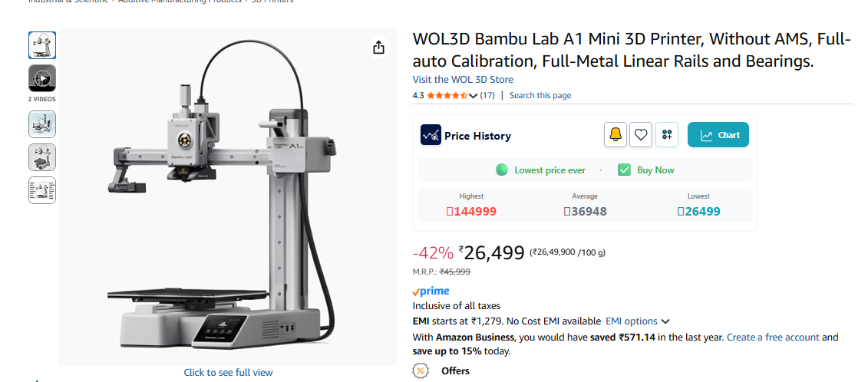Click the Prime logo badge
This screenshot has height=382, width=868.
tap(431, 291)
